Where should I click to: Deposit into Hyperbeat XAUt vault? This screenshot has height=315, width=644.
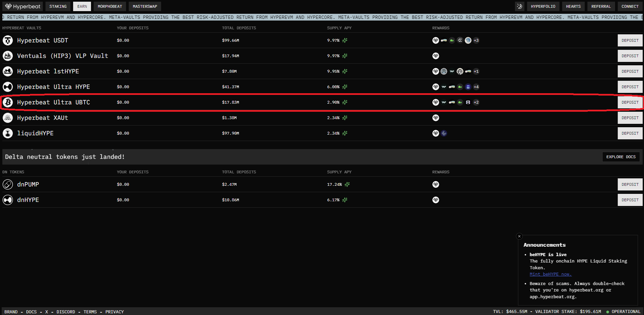pyautogui.click(x=630, y=118)
